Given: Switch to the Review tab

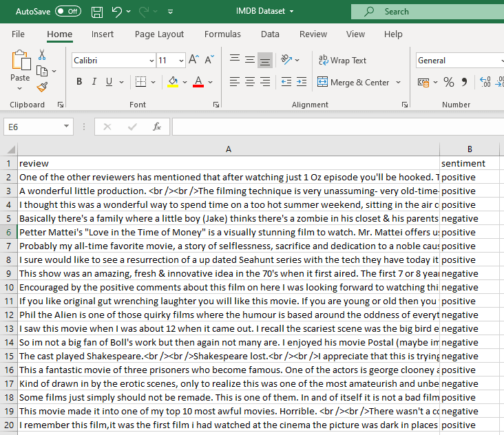Looking at the screenshot, I should (313, 34).
